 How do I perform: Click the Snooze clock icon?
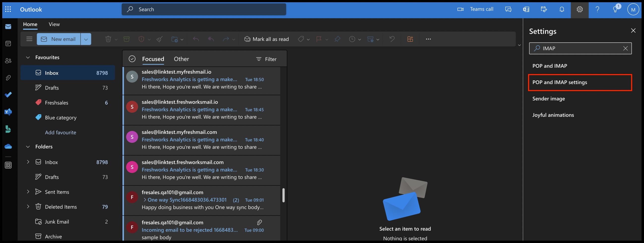coord(352,39)
